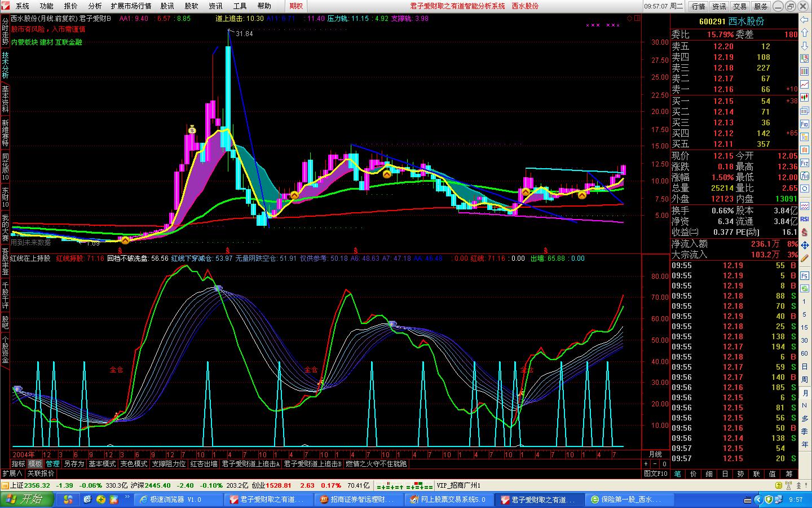Click the tree structure icon in right toolbar
The image size is (812, 508).
(804, 137)
